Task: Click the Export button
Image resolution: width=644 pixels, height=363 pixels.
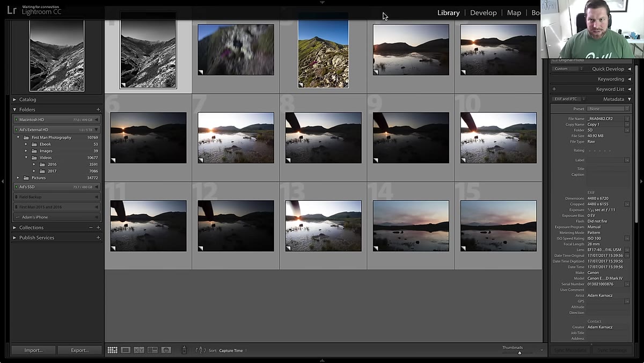Action: [x=80, y=350]
